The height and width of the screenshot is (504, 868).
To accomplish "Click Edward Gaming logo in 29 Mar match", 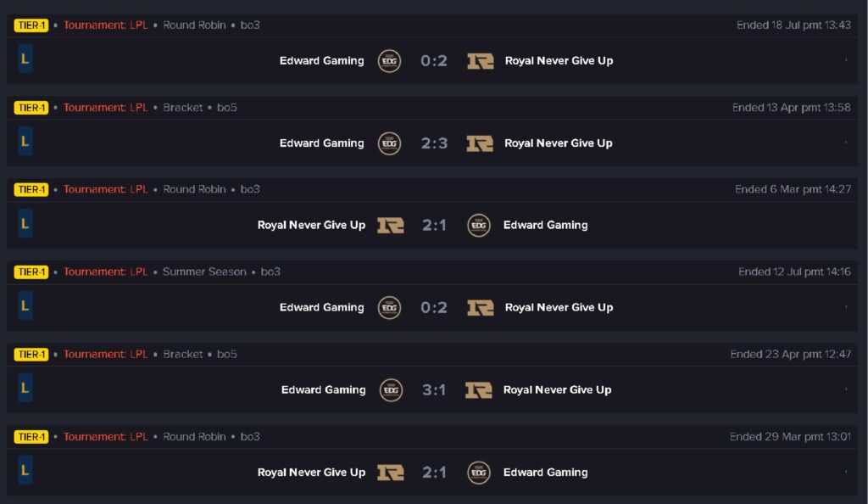I will 479,473.
